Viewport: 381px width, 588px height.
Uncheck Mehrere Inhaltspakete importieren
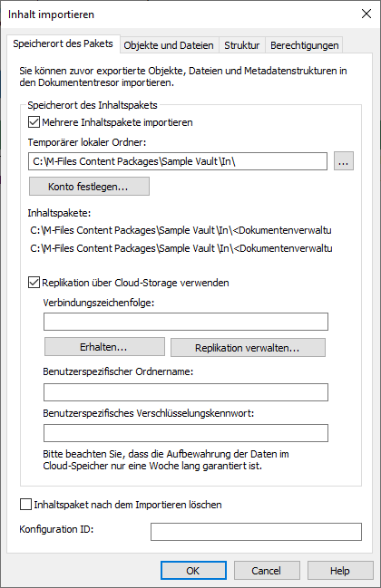(x=34, y=122)
